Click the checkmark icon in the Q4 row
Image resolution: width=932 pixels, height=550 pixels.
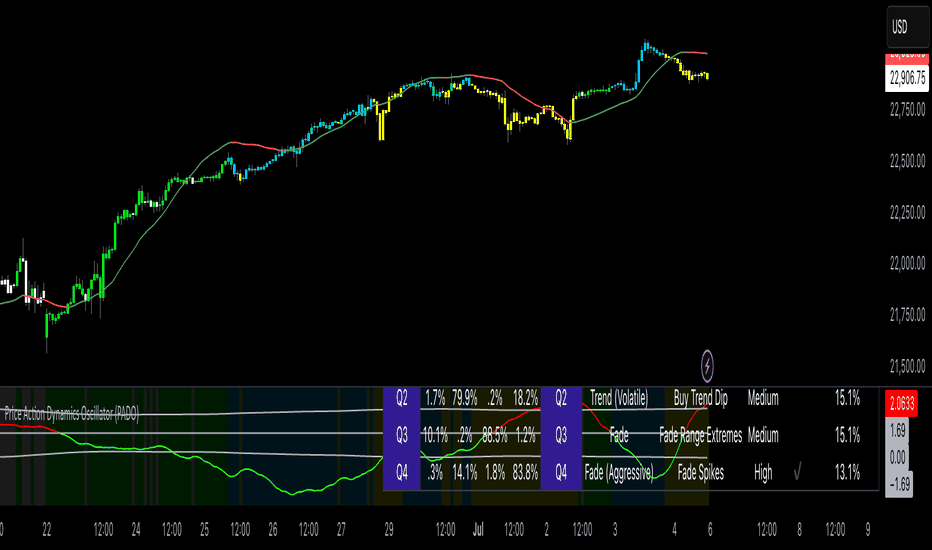pyautogui.click(x=798, y=473)
